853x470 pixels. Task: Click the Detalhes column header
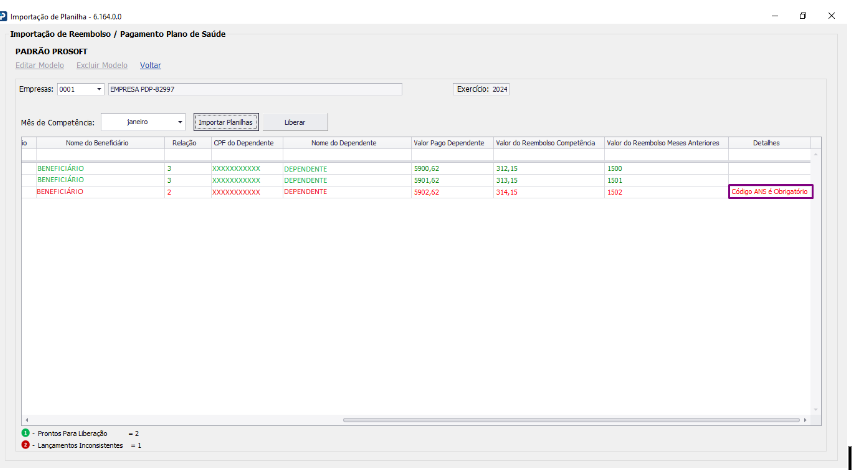click(x=769, y=143)
